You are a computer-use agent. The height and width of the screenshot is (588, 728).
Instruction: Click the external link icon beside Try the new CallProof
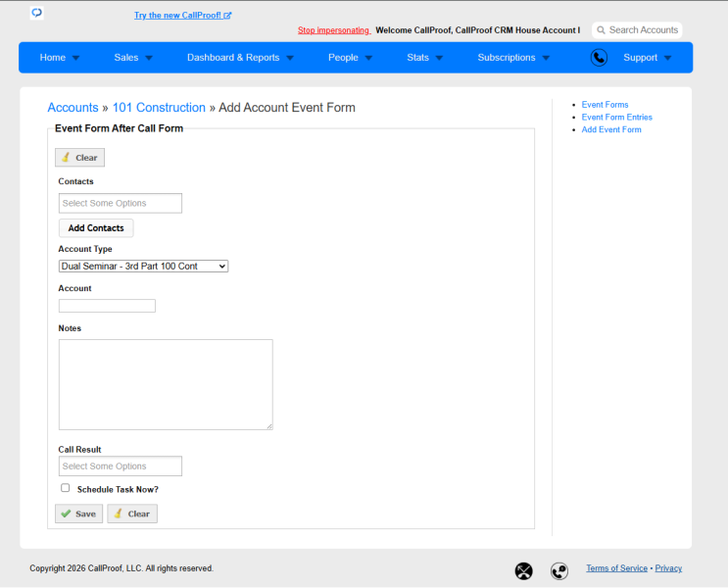(227, 16)
